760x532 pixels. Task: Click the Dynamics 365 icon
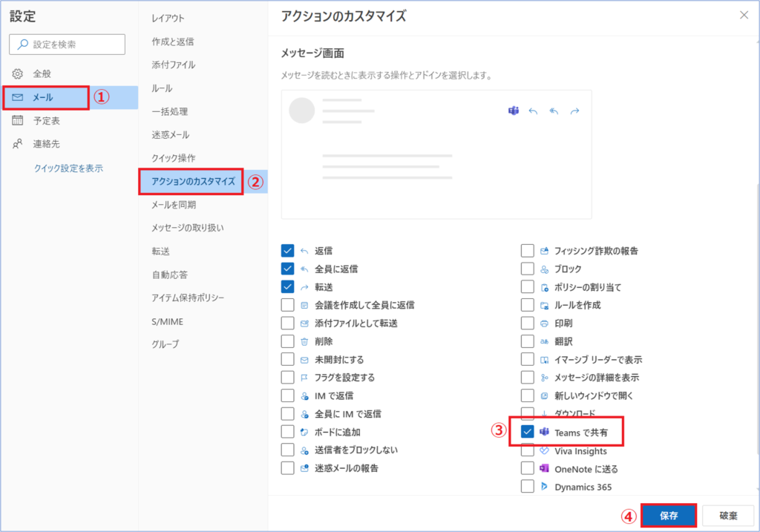(544, 487)
